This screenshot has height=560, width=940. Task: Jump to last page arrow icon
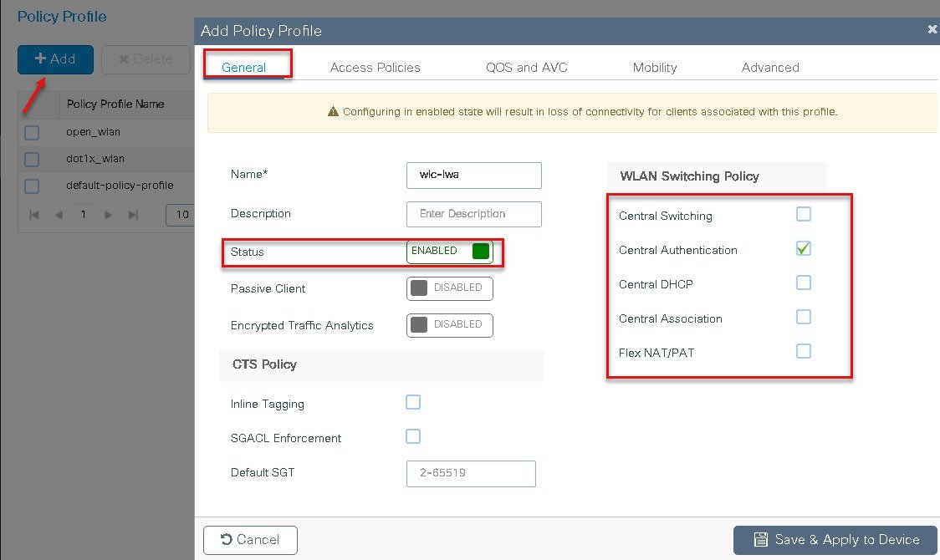(x=133, y=215)
